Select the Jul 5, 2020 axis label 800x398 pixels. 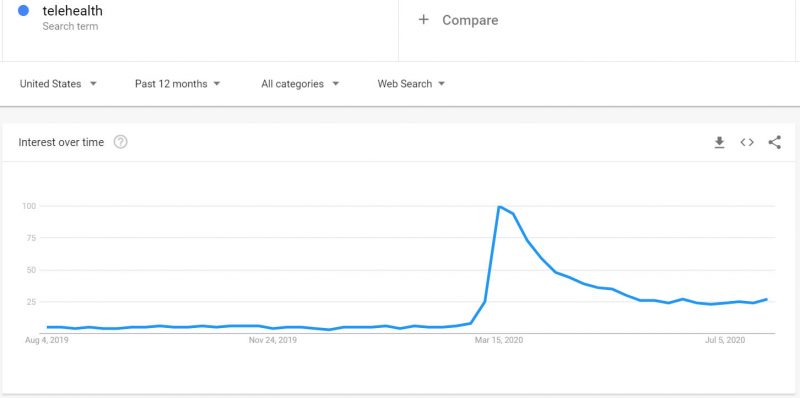[725, 340]
